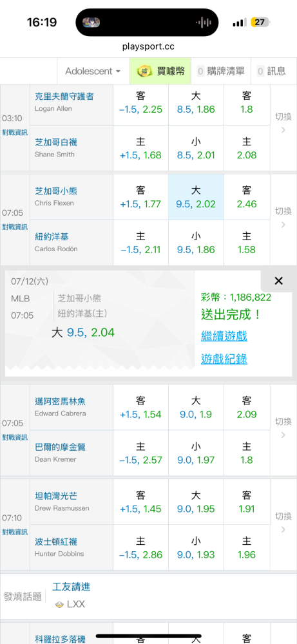The height and width of the screenshot is (644, 297).
Task: Tap the battery indicator showing 27
Action: pos(260,22)
